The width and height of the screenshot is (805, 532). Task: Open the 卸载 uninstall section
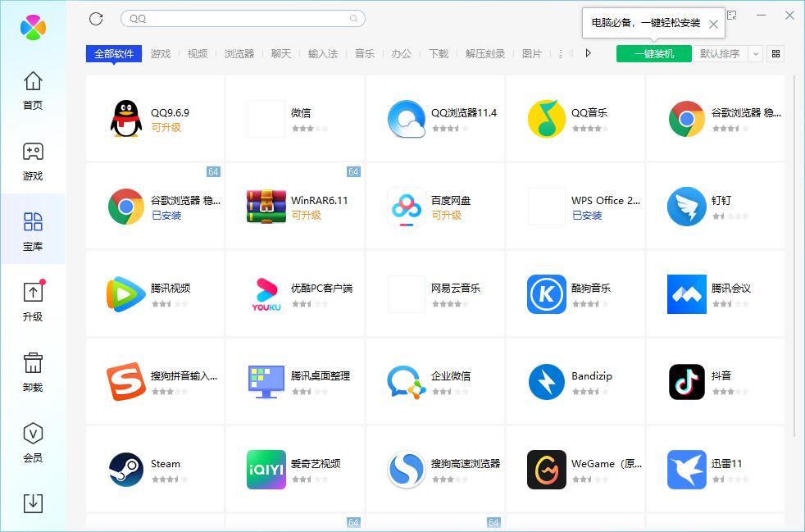33,372
